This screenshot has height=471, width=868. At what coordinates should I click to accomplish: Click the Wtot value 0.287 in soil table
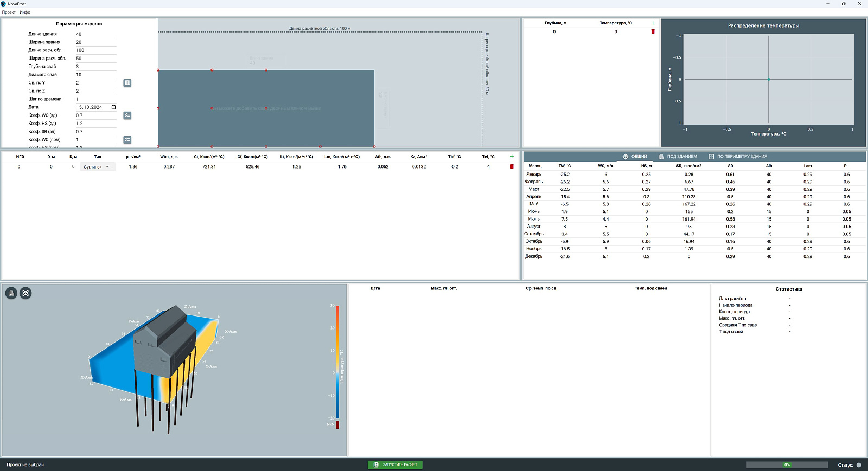click(169, 167)
